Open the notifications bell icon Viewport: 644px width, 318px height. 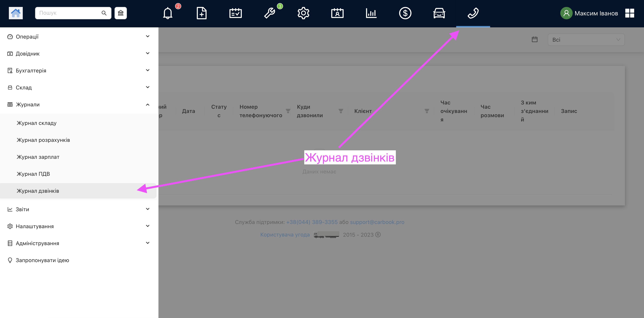[168, 13]
